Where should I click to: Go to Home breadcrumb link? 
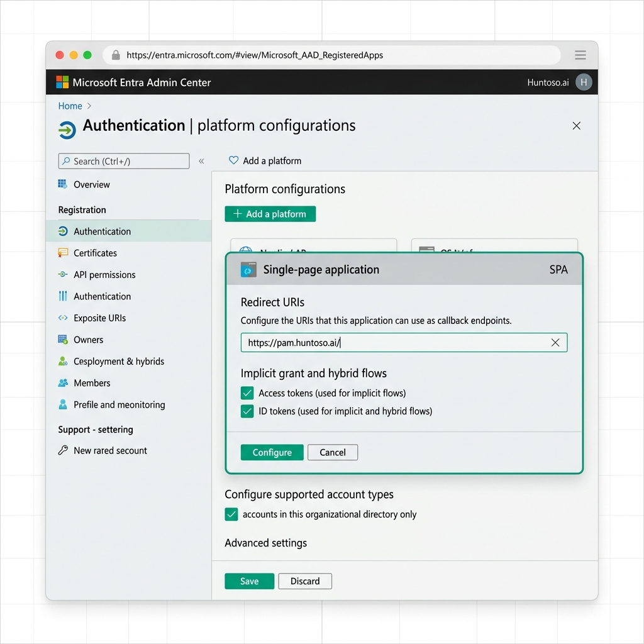click(x=70, y=106)
